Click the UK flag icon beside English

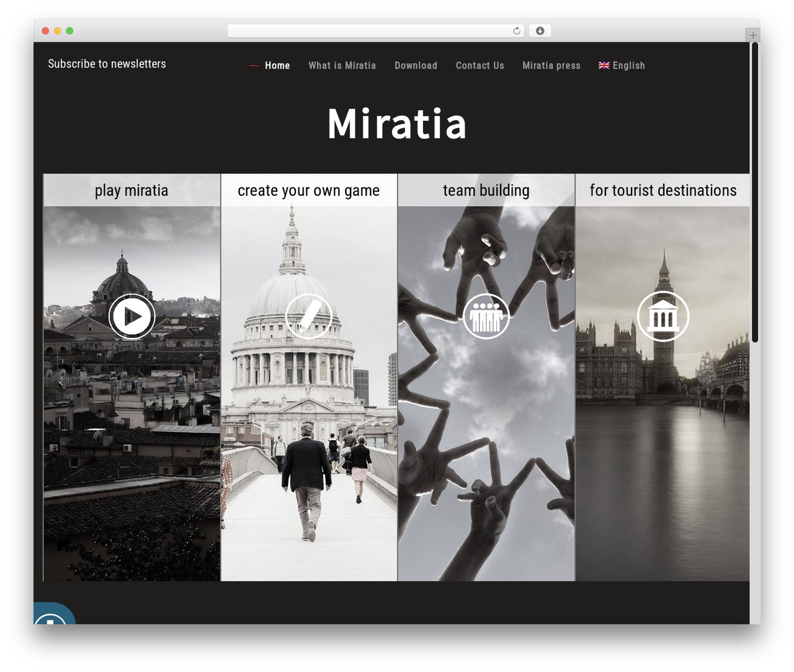coord(604,66)
